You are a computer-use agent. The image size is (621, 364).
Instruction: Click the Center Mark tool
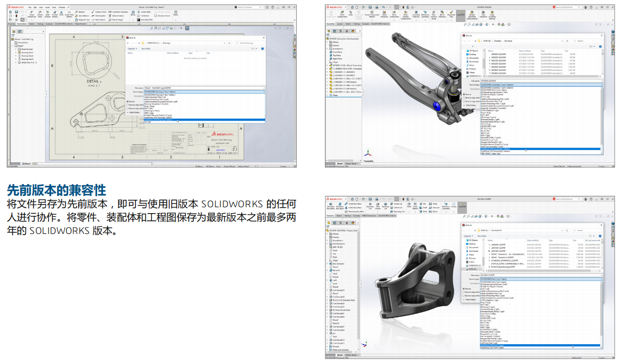144,12
